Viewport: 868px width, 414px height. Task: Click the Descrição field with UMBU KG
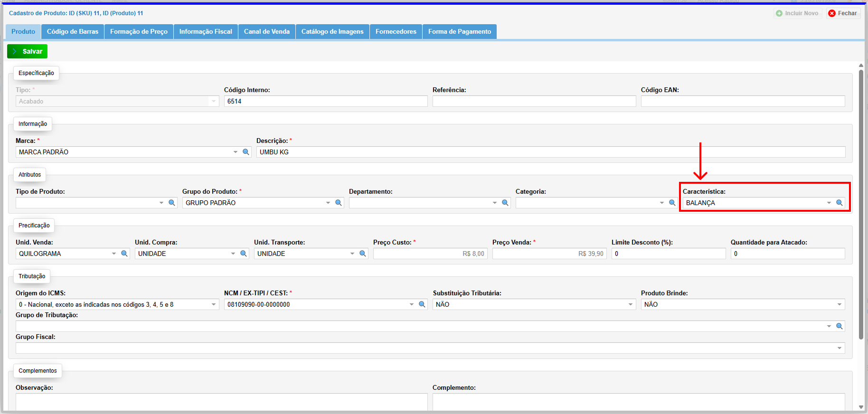(x=551, y=152)
